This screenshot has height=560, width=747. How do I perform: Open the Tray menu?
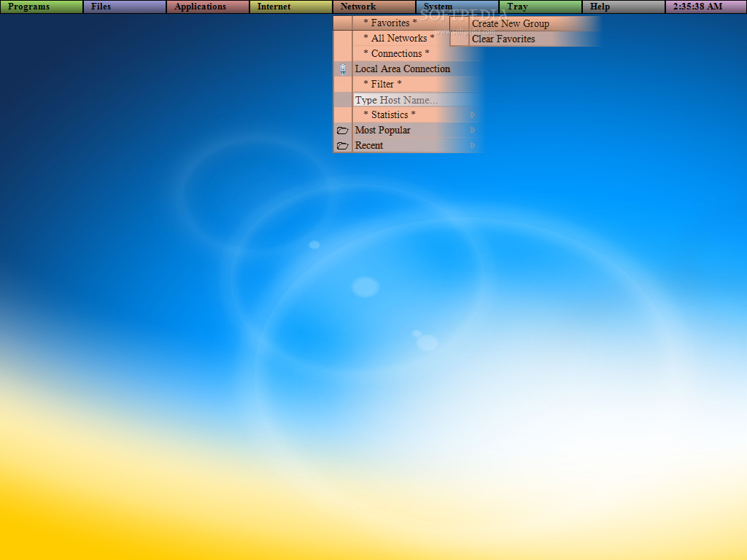pos(541,7)
